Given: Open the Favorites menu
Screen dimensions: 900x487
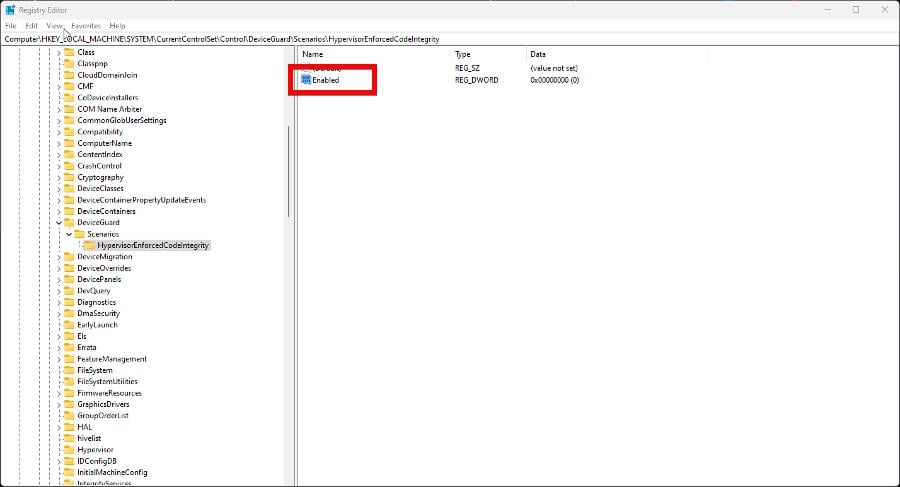Looking at the screenshot, I should (86, 26).
